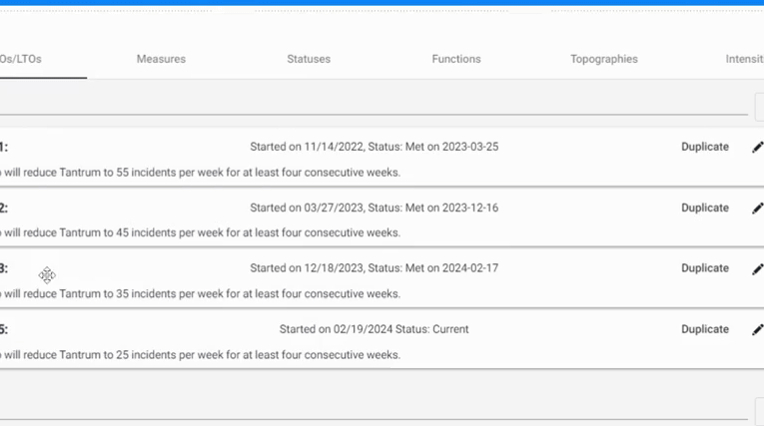This screenshot has width=764, height=426.
Task: Select the Topographies tab
Action: coord(604,59)
